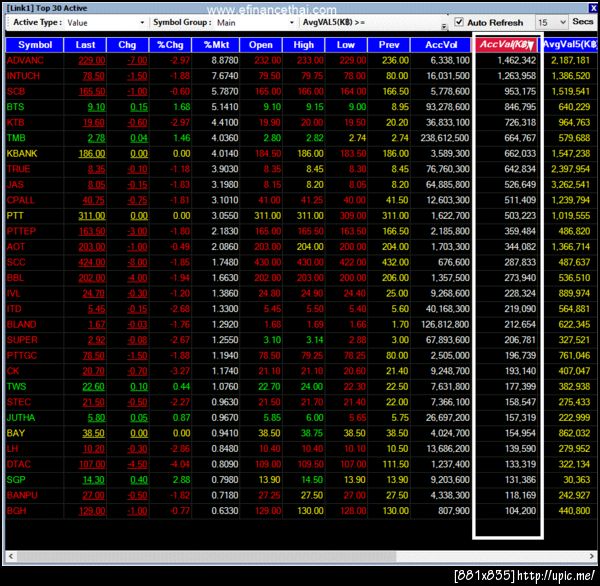
Task: Select the CK symbol
Action: tap(13, 371)
